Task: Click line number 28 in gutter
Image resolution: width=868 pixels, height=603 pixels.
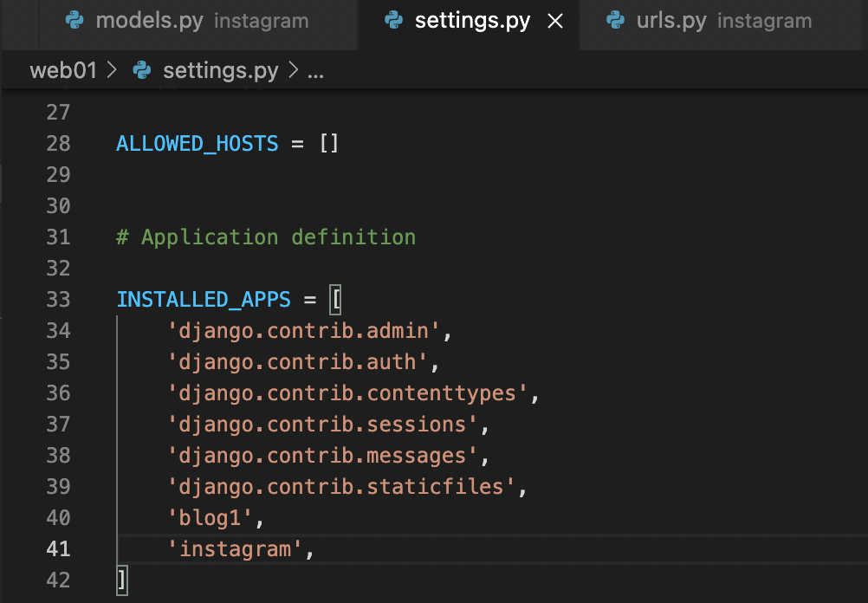Action: [x=58, y=144]
